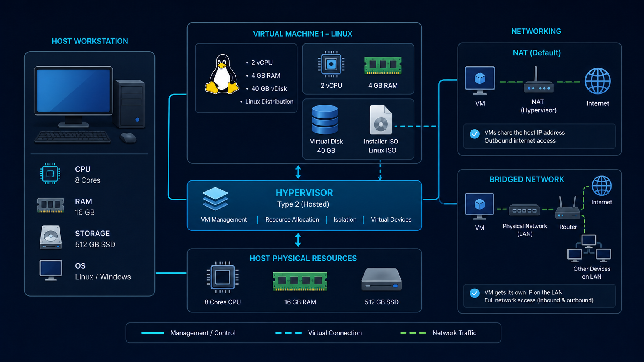This screenshot has height=362, width=644.
Task: Click the HYPERVISOR title text
Action: tap(304, 193)
